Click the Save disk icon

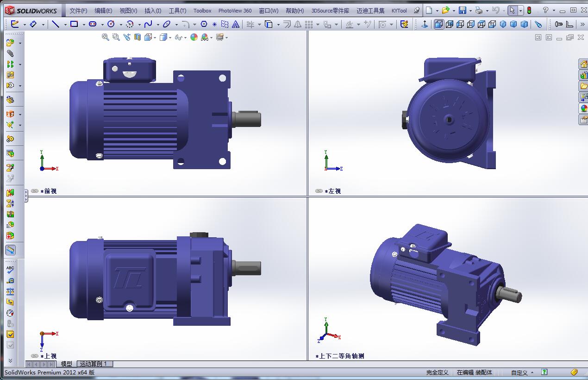click(462, 10)
